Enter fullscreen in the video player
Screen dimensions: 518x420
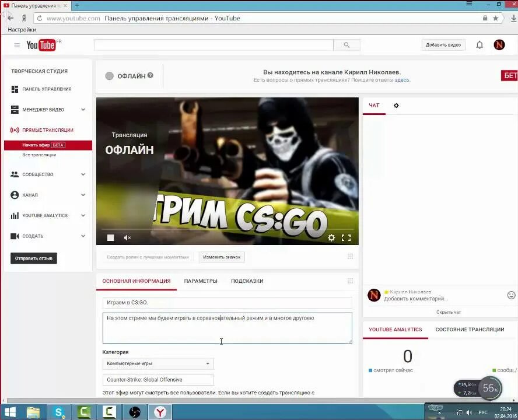click(346, 237)
